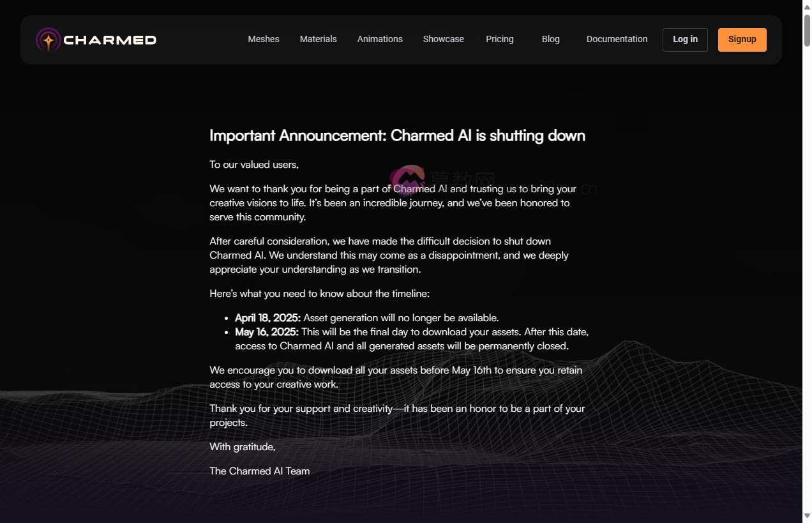Return home via the CHARMED wordmark
This screenshot has height=523, width=812.
coord(109,39)
